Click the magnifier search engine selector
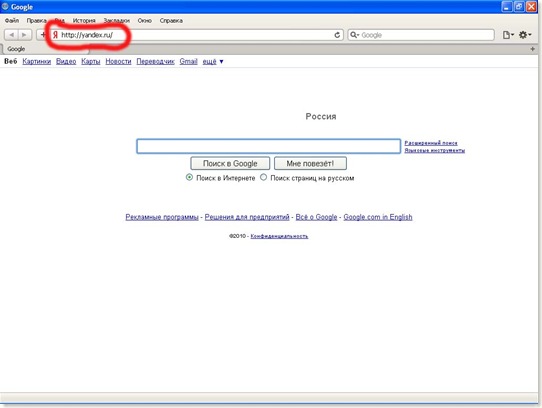This screenshot has height=408, width=542. tap(354, 35)
